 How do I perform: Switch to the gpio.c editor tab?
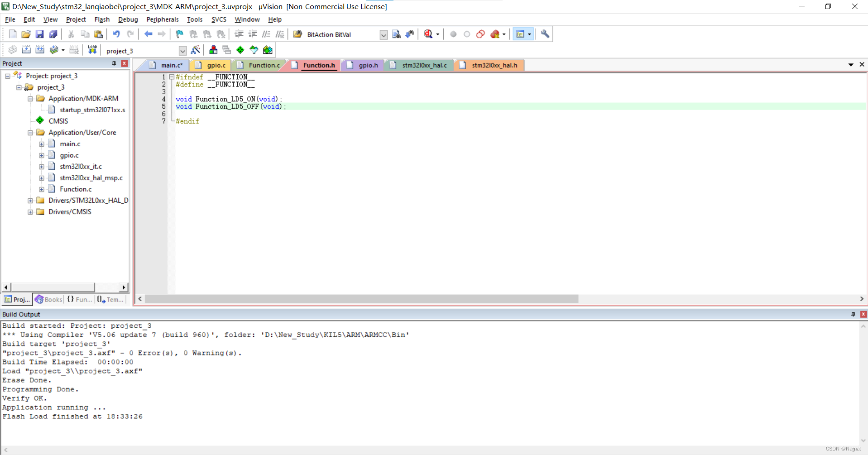[211, 65]
